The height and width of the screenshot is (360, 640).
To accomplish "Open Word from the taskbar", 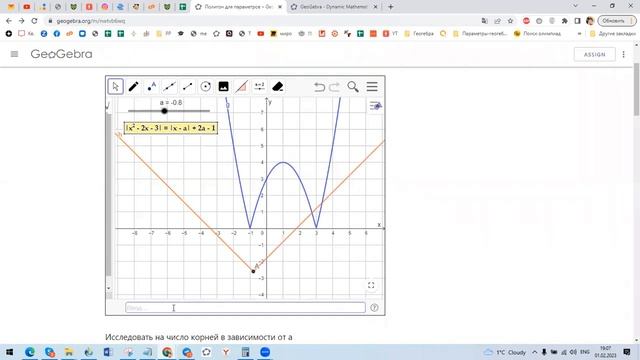I will (x=108, y=352).
